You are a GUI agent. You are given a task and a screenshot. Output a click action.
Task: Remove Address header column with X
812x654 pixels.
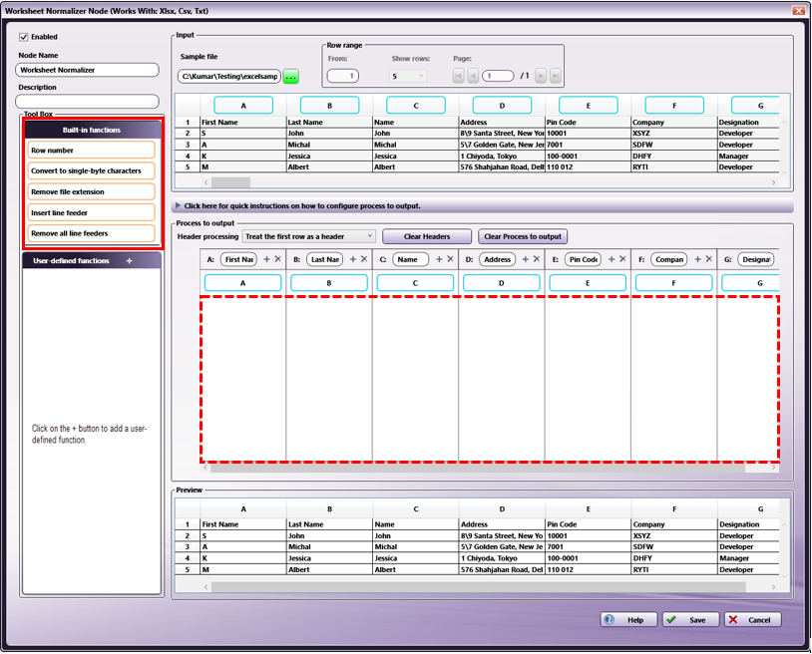537,259
